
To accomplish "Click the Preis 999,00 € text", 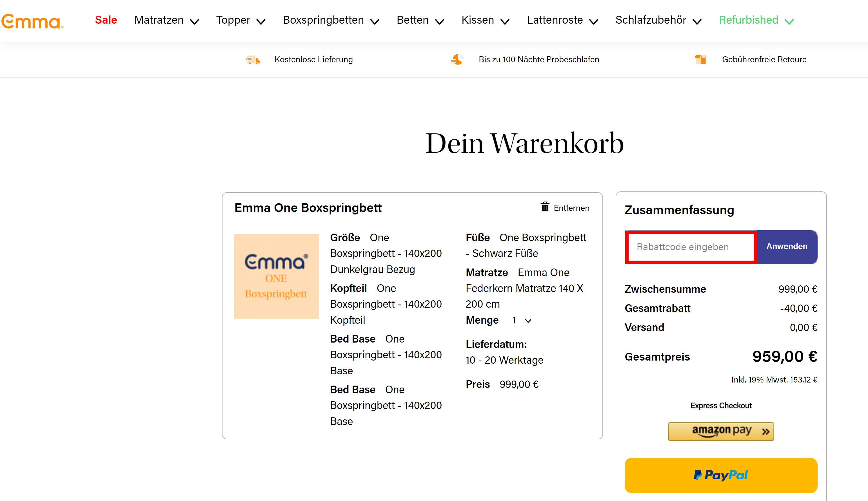I will 502,384.
